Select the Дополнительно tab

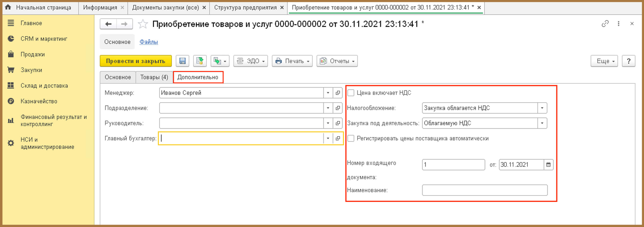click(198, 77)
